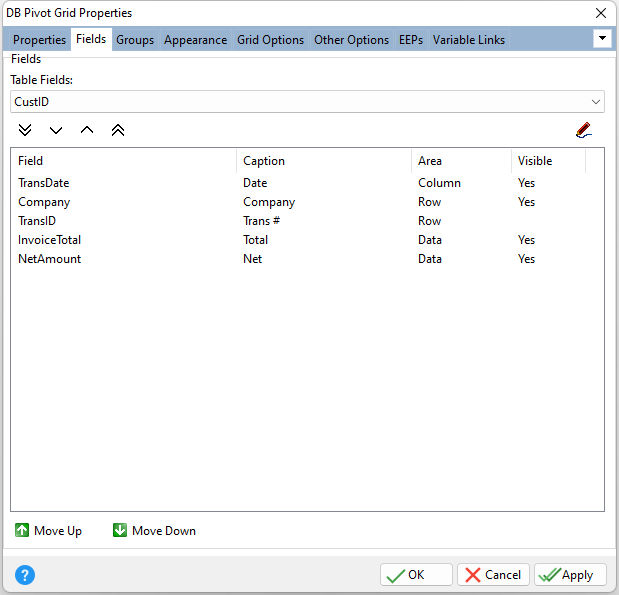The width and height of the screenshot is (619, 595).
Task: Click the 'Date' caption cell
Action: click(255, 183)
